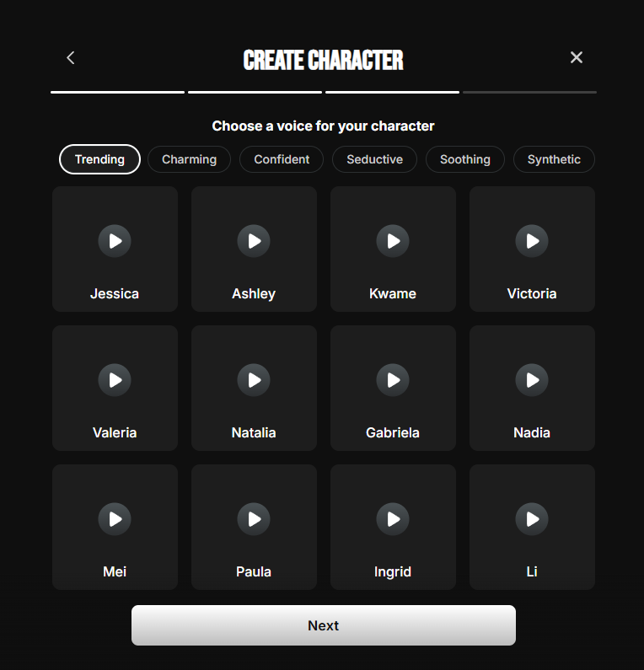Click the Next button
The image size is (644, 670).
click(x=323, y=625)
